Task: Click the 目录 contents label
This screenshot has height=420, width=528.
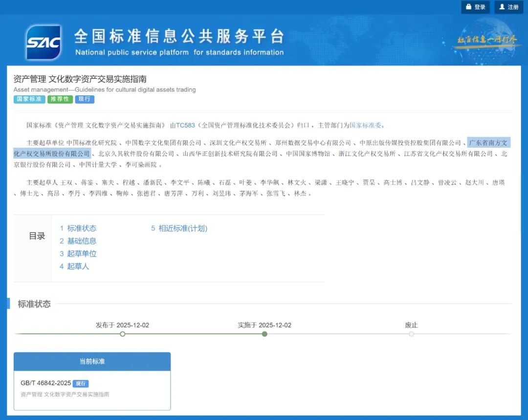Action: click(x=37, y=236)
